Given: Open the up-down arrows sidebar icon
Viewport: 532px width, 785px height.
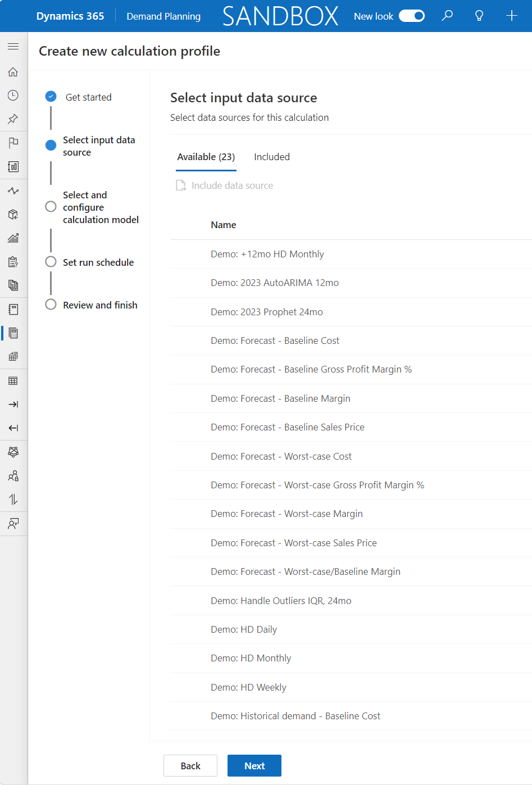Looking at the screenshot, I should point(13,500).
